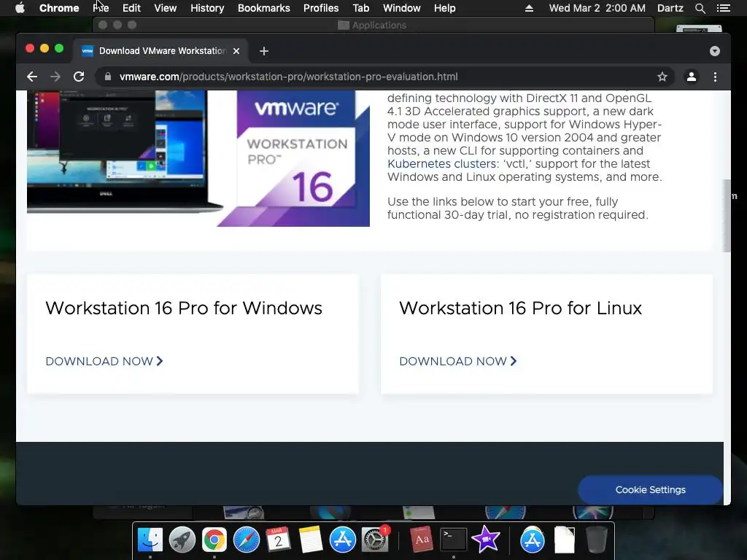Image resolution: width=747 pixels, height=560 pixels.
Task: Bookmark this page with the star icon
Action: pos(662,77)
